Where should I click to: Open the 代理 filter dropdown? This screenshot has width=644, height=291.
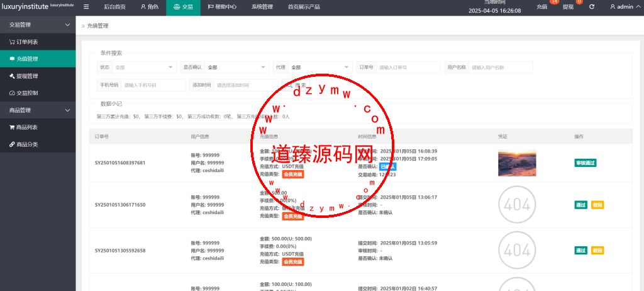coord(320,67)
